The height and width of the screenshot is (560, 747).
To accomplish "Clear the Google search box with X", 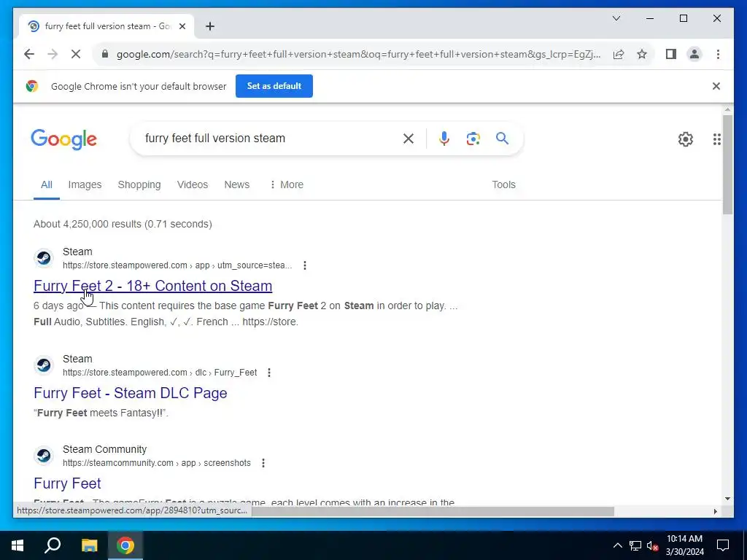I will 409,139.
